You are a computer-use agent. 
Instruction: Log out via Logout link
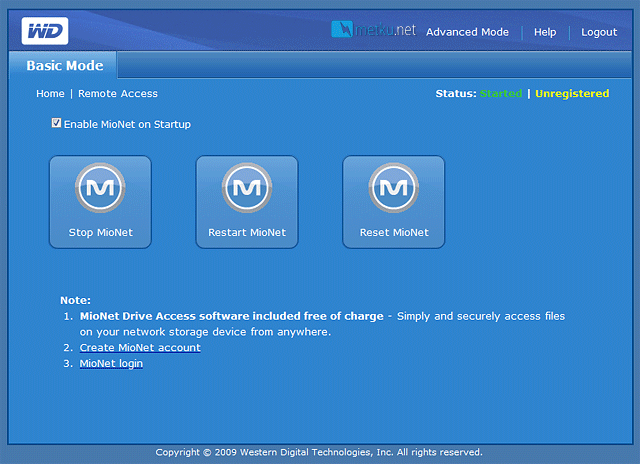(599, 32)
